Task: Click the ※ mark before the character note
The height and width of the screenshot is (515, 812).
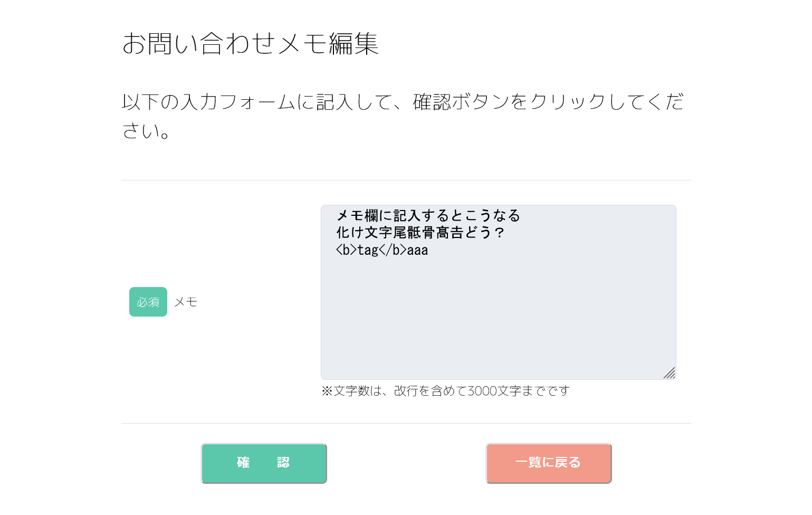Action: pos(327,391)
